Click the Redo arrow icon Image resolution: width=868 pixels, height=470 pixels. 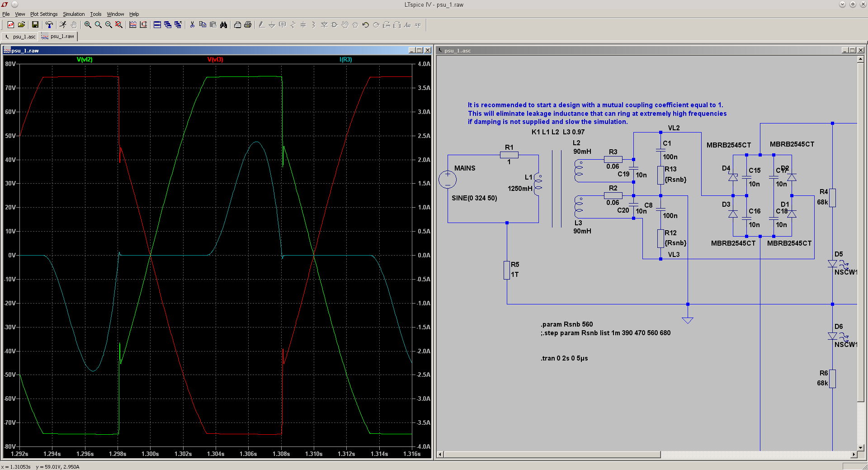(x=376, y=25)
